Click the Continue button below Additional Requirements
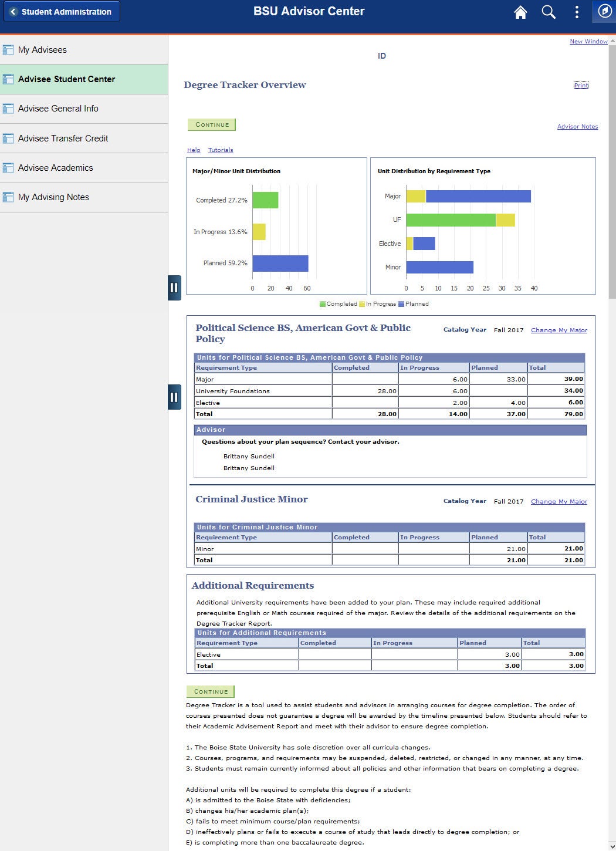The width and height of the screenshot is (616, 851). [x=211, y=691]
